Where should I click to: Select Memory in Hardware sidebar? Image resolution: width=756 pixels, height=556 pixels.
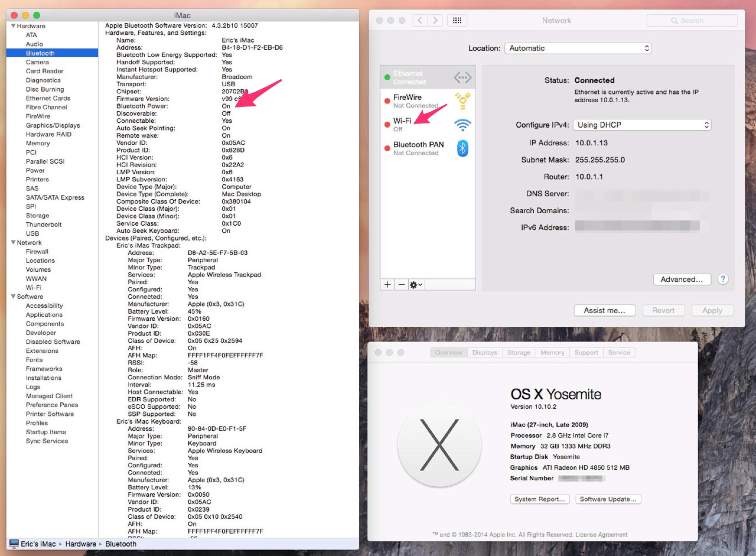38,143
